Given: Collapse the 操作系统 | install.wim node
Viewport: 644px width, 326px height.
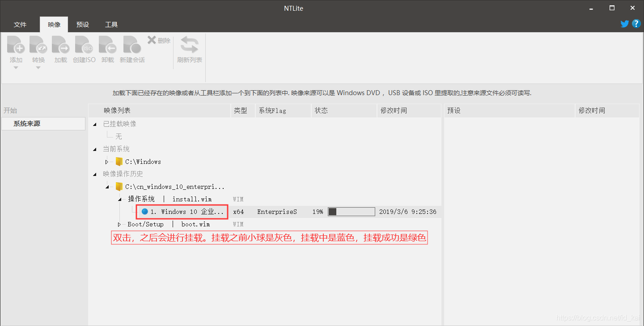Looking at the screenshot, I should (119, 199).
